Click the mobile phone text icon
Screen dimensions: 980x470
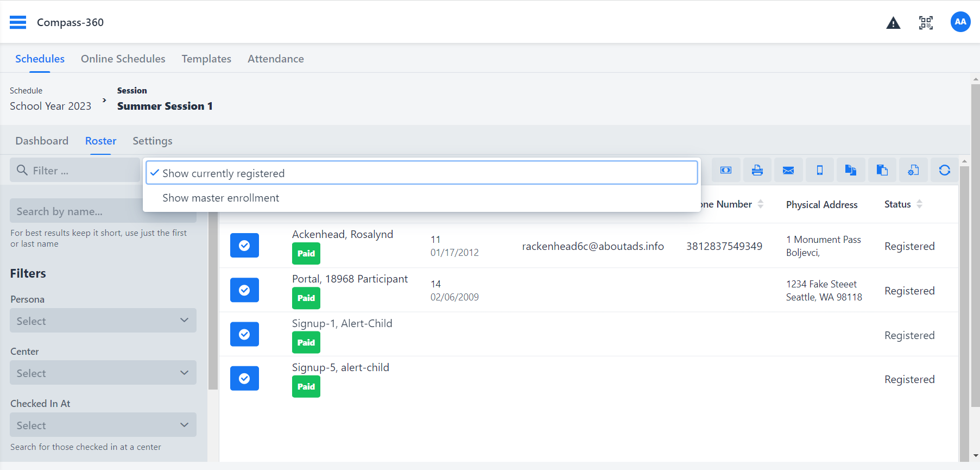(x=820, y=171)
